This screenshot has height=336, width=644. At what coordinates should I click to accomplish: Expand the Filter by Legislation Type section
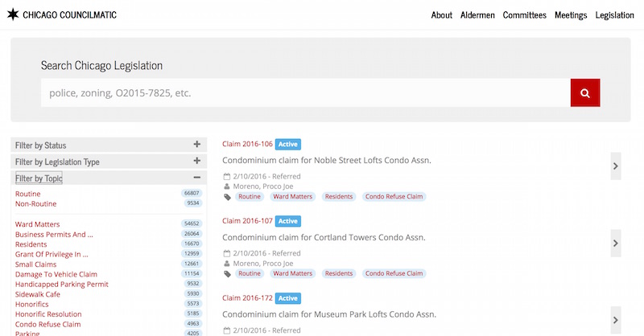(x=109, y=162)
